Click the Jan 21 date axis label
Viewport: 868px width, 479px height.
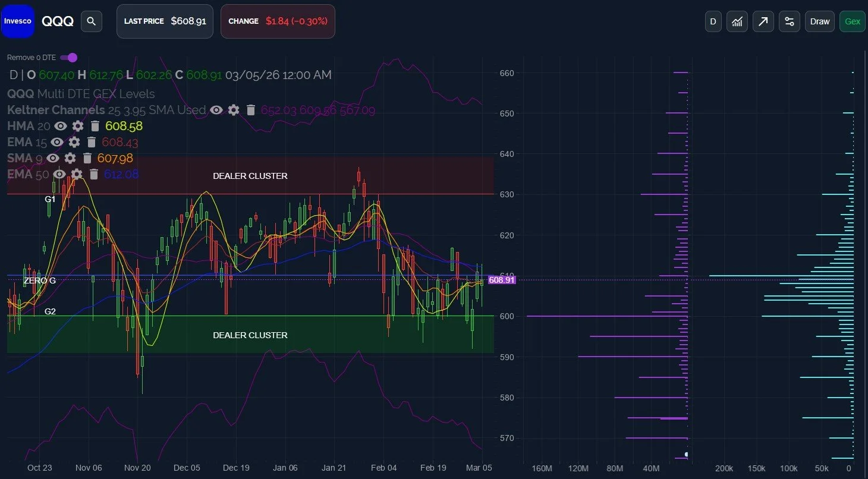pyautogui.click(x=335, y=468)
